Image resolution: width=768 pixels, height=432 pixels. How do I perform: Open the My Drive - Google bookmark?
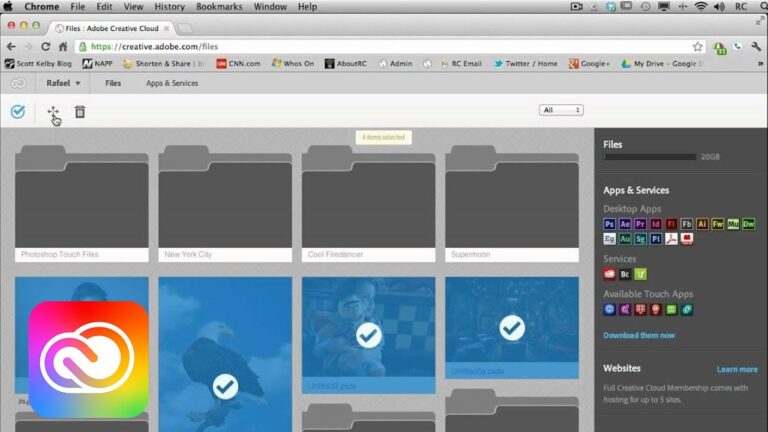click(x=662, y=64)
